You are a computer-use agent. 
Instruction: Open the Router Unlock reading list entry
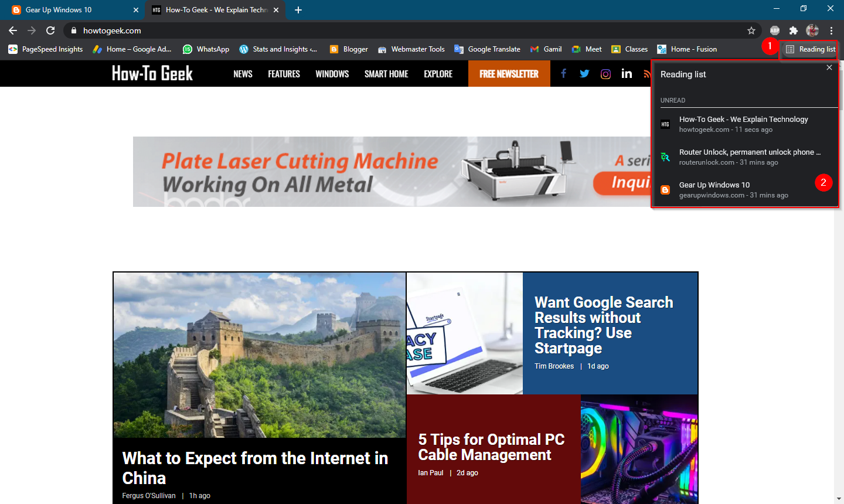coord(745,156)
